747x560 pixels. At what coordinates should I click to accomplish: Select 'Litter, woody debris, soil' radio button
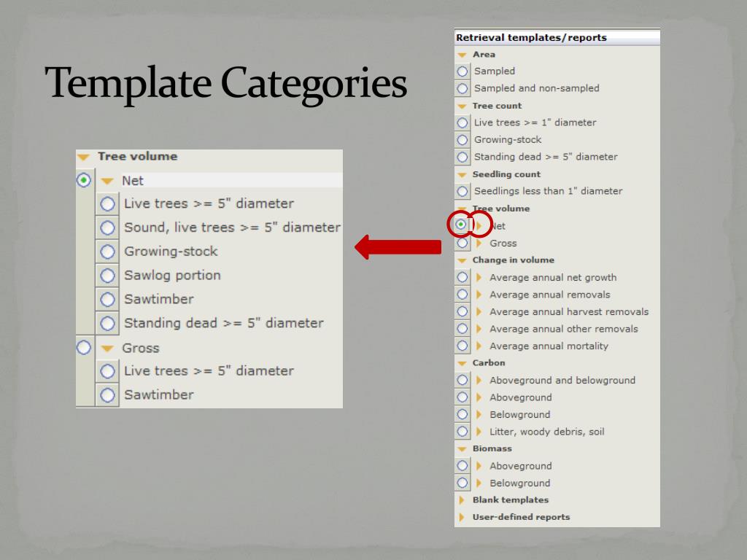tap(462, 432)
